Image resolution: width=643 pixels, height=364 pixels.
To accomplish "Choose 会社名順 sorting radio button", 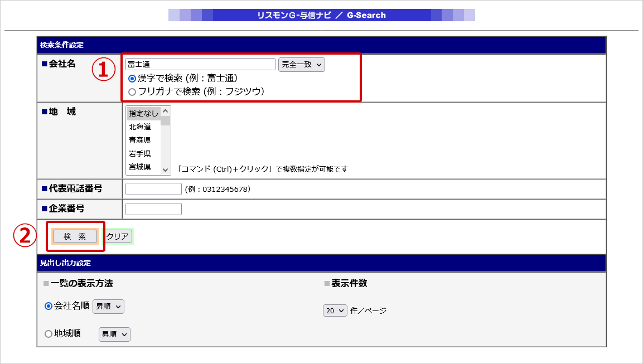I will pos(49,306).
